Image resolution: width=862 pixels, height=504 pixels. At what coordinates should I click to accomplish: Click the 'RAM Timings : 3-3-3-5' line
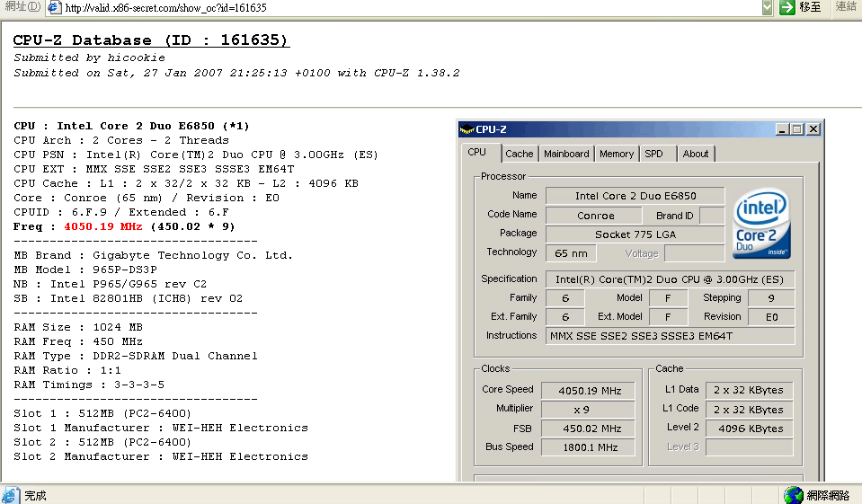89,385
